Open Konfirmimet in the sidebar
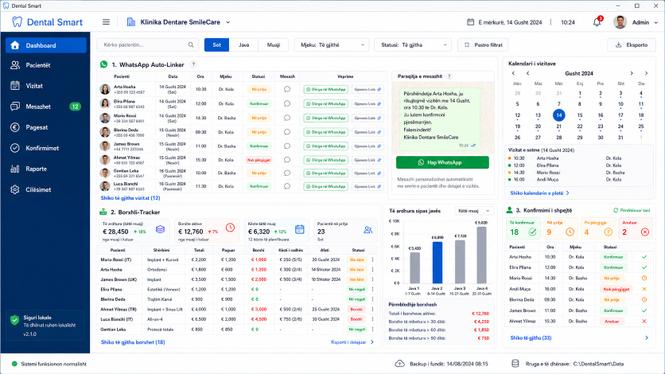The image size is (665, 374). click(46, 148)
